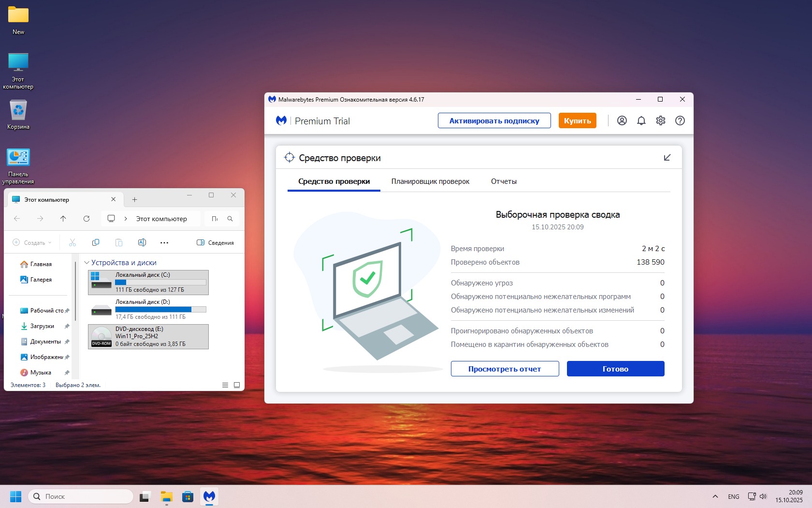Viewport: 812px width, 508px height.
Task: Open Malwarebytes help question mark icon
Action: point(680,120)
